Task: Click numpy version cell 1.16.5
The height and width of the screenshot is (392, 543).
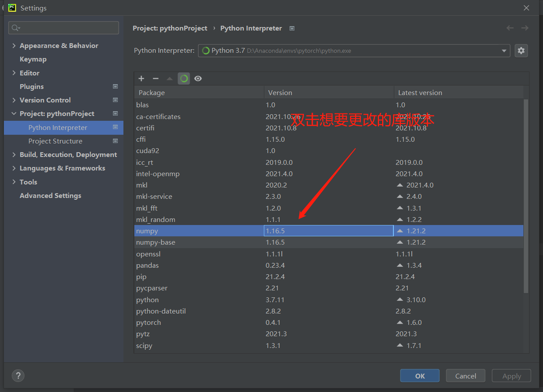Action: tap(329, 231)
